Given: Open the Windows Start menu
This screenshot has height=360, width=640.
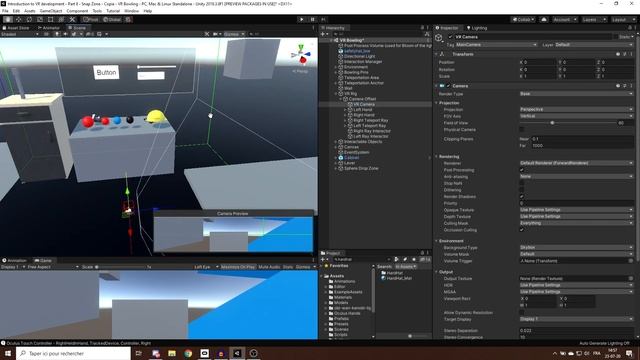Looking at the screenshot, I should [8, 353].
